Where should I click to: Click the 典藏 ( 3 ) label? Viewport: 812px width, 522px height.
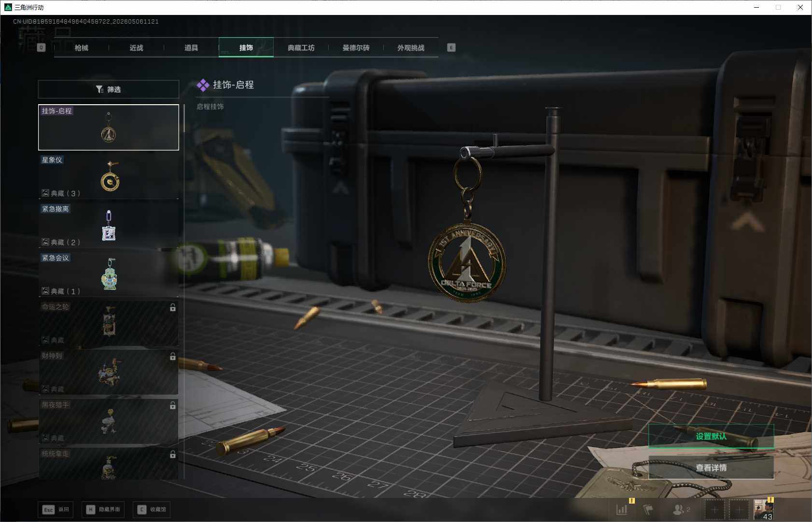66,193
